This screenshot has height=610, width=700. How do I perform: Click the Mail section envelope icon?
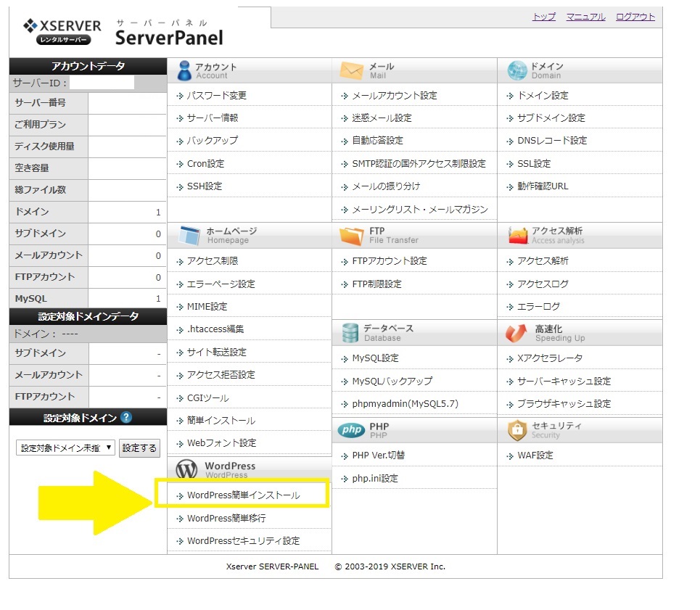[351, 70]
